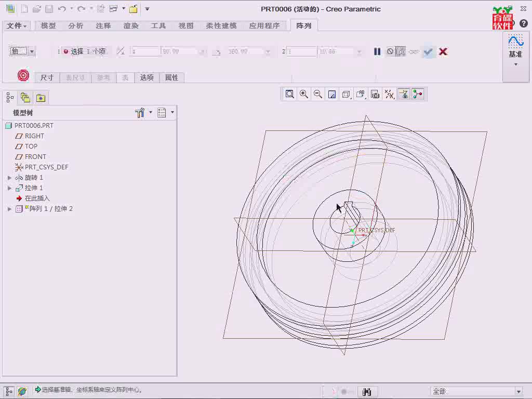Open the 文件 menu dropdown

pyautogui.click(x=16, y=26)
